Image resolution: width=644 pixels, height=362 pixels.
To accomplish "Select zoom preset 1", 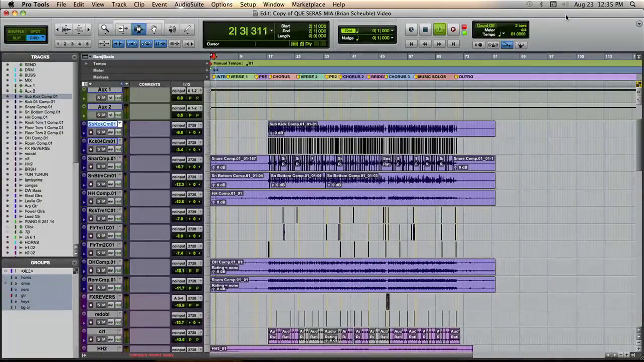I will tap(58, 44).
